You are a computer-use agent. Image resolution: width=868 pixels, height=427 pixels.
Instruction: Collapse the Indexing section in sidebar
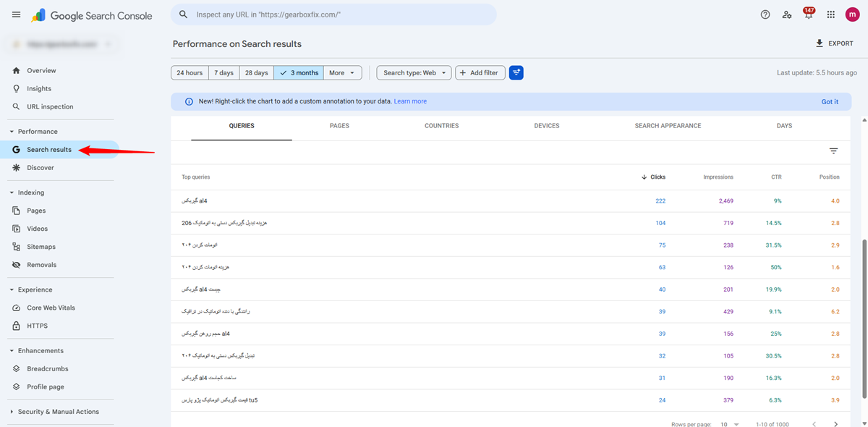(x=12, y=193)
